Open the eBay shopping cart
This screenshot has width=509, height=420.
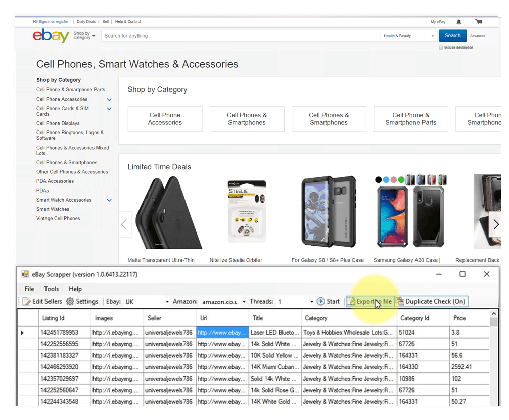tap(479, 22)
